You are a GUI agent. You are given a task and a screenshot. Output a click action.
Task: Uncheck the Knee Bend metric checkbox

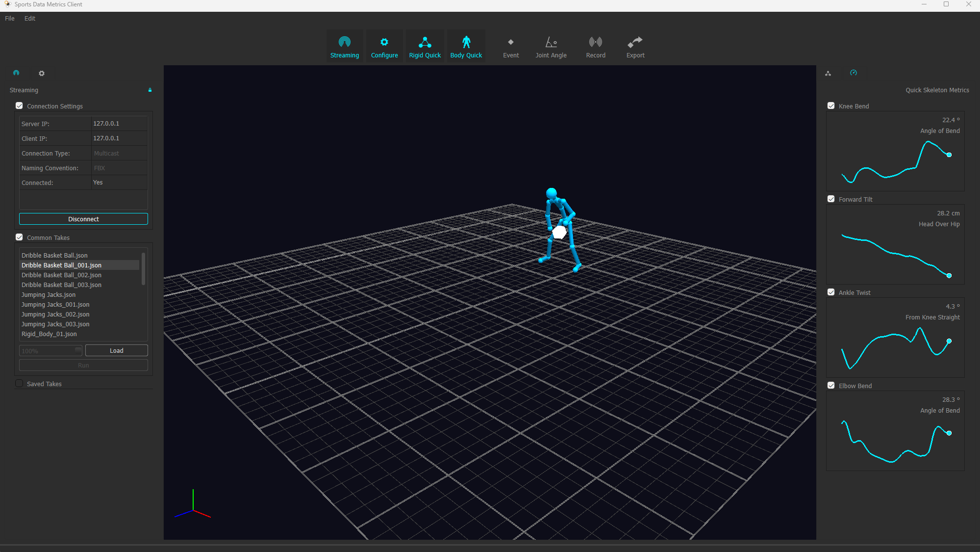coord(831,106)
